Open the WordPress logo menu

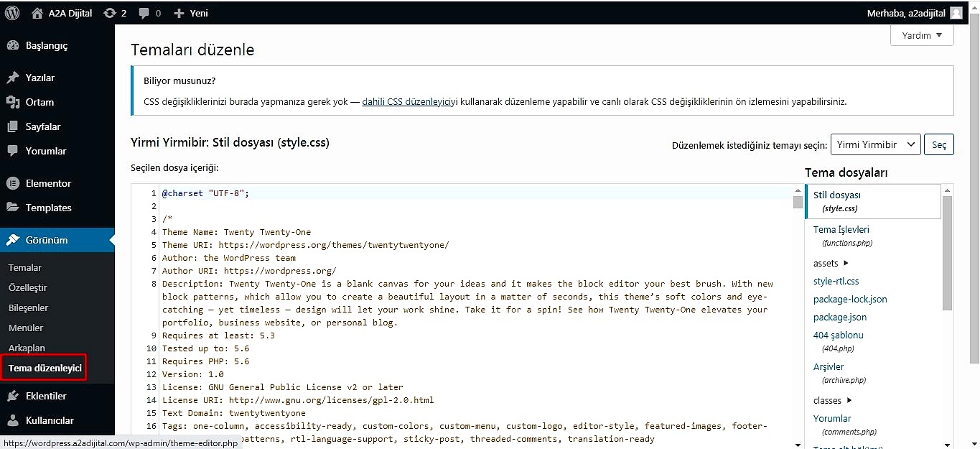tap(12, 12)
